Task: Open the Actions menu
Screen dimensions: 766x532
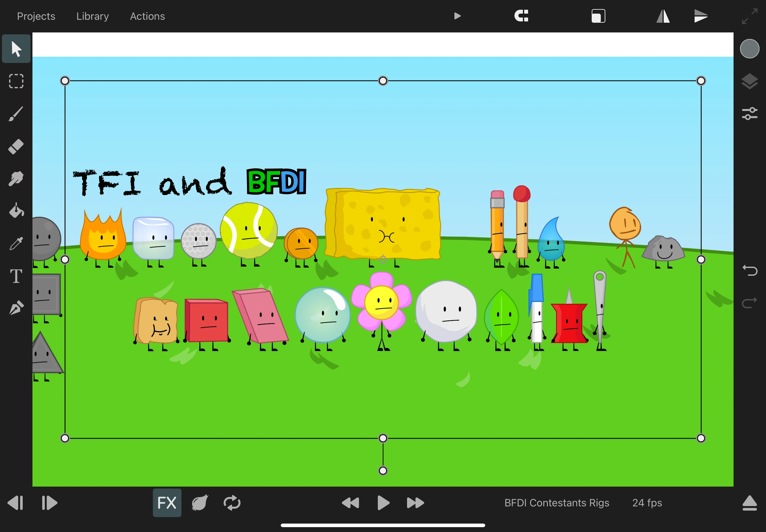Action: click(x=147, y=16)
